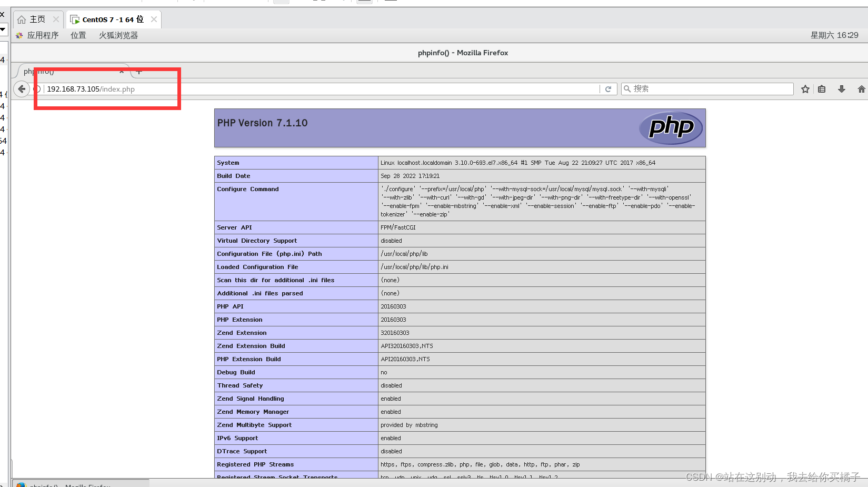Go to the homepage via the house icon

click(x=860, y=88)
